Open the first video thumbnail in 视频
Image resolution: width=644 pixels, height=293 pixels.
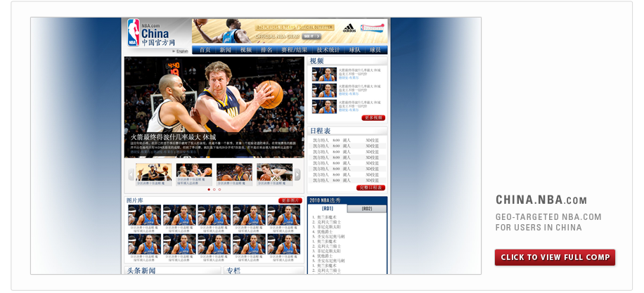click(324, 74)
